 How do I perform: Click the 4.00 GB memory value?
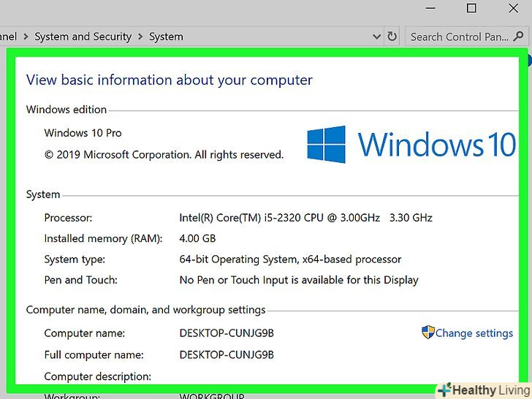coord(197,238)
